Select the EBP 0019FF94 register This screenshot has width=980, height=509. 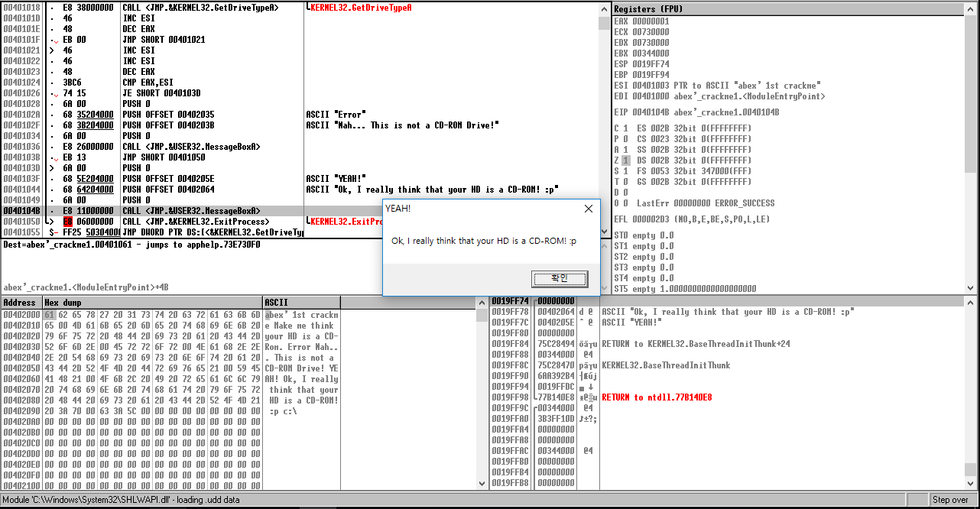[x=641, y=75]
